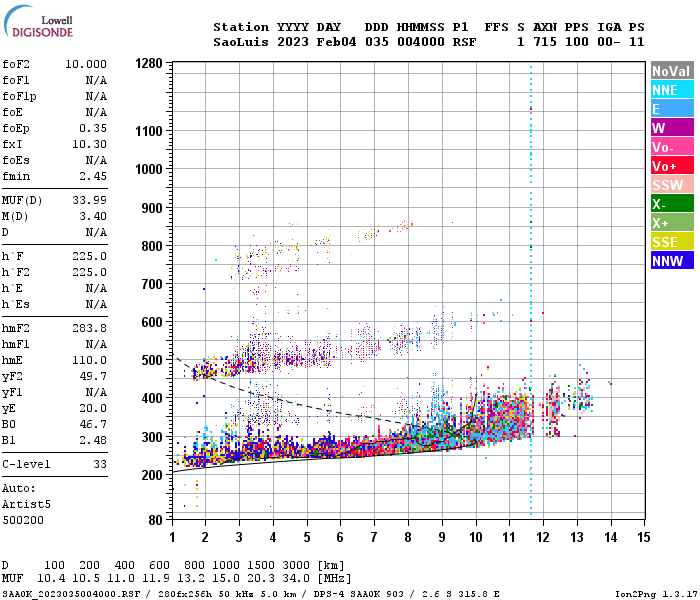Viewport: 700px width, 600px height.
Task: Click the yF2 value 49.7
Action: pos(93,376)
